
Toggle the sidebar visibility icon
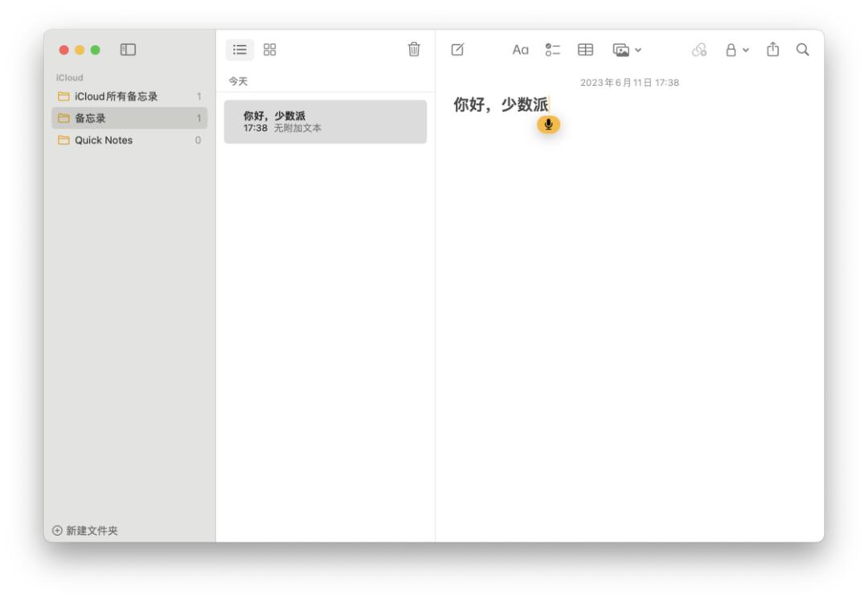click(x=128, y=50)
